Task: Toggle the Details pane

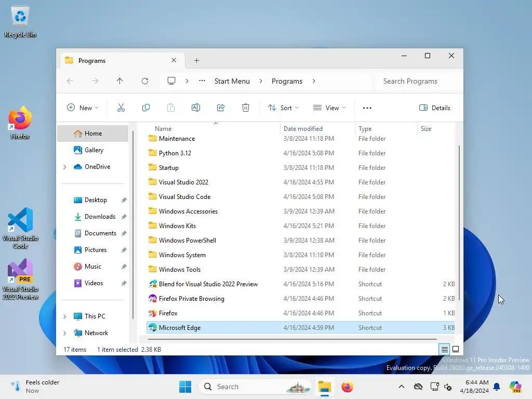Action: tap(435, 108)
